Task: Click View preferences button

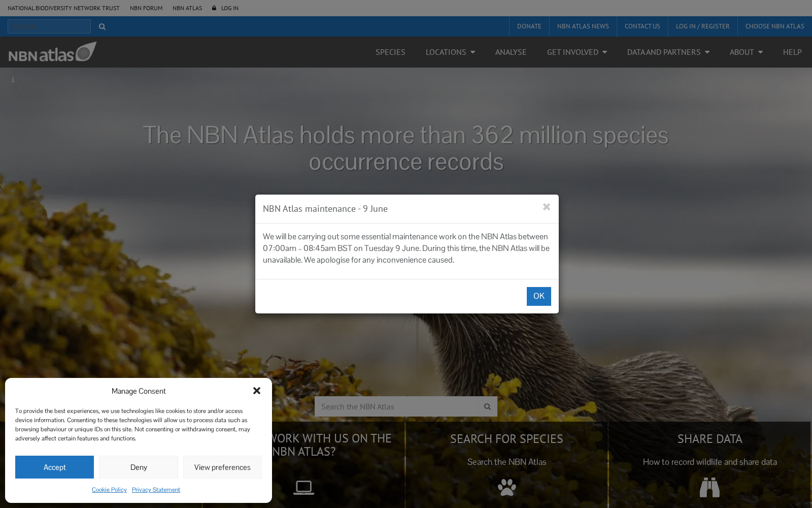Action: 222,467
